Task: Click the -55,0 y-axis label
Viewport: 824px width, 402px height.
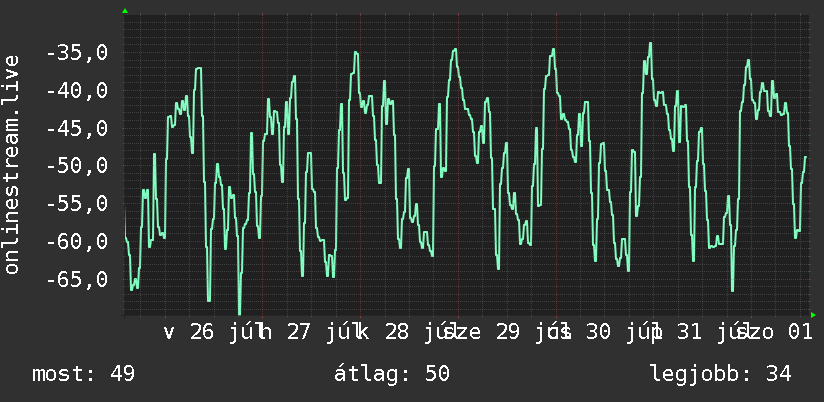Action: 77,204
